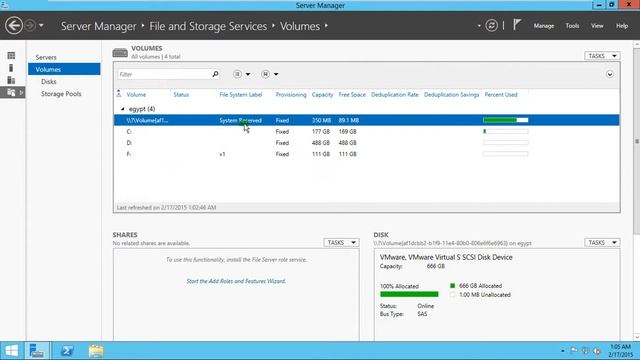The width and height of the screenshot is (640, 360).
Task: Open the Disks page
Action: pos(49,82)
